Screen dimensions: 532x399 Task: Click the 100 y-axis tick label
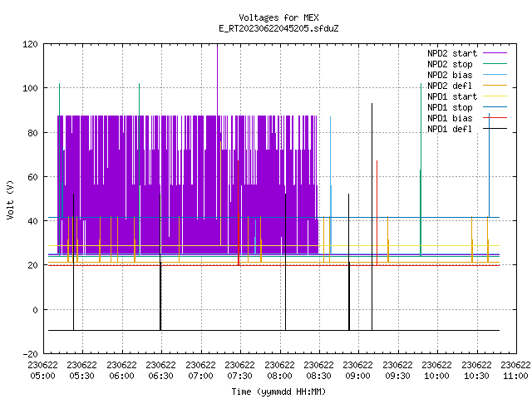click(30, 88)
